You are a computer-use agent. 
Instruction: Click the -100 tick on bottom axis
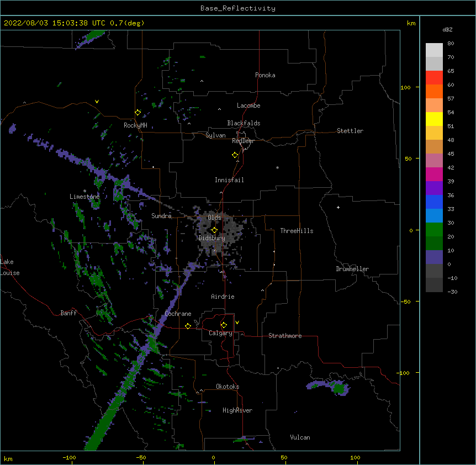pyautogui.click(x=69, y=457)
